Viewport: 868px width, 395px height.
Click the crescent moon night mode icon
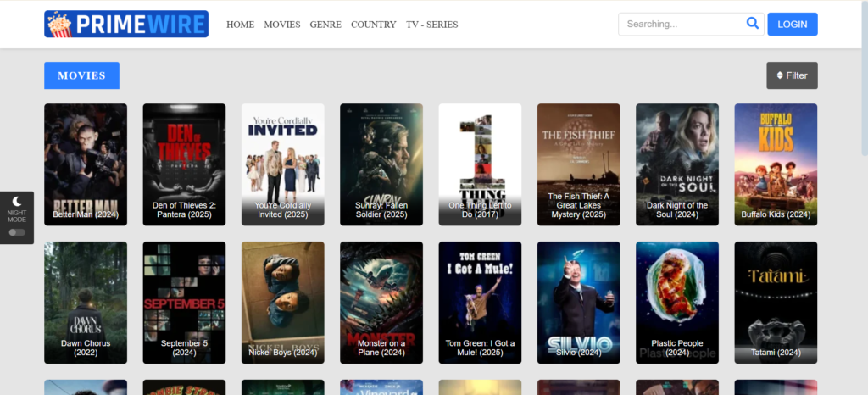[x=17, y=201]
